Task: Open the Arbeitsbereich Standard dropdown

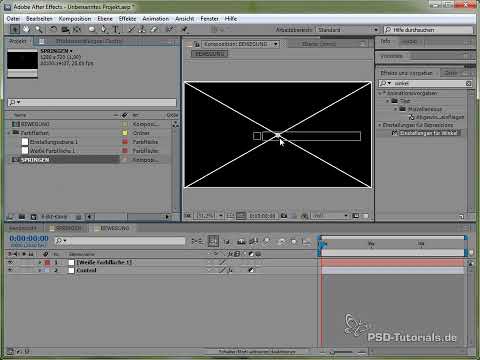Action: [376, 30]
